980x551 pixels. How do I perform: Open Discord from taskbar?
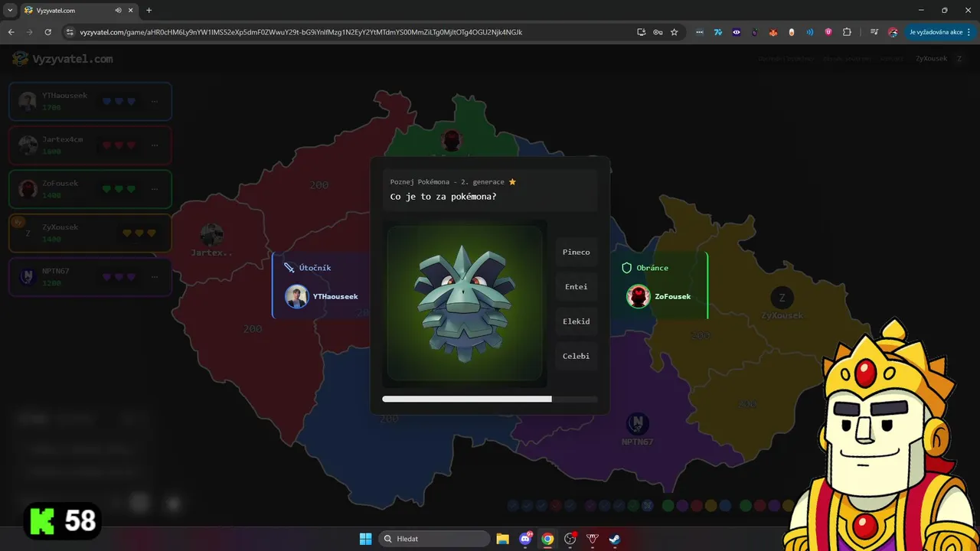[525, 539]
